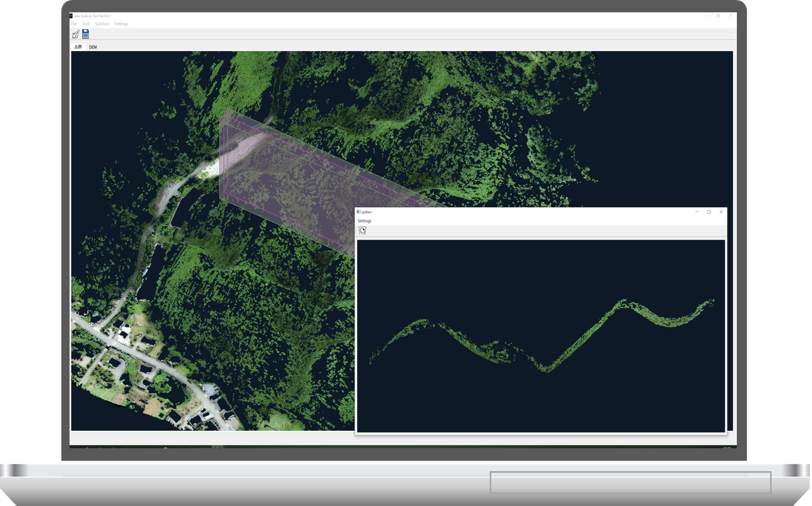Image resolution: width=812 pixels, height=506 pixels.
Task: Maximize the python profile window
Action: tap(709, 212)
